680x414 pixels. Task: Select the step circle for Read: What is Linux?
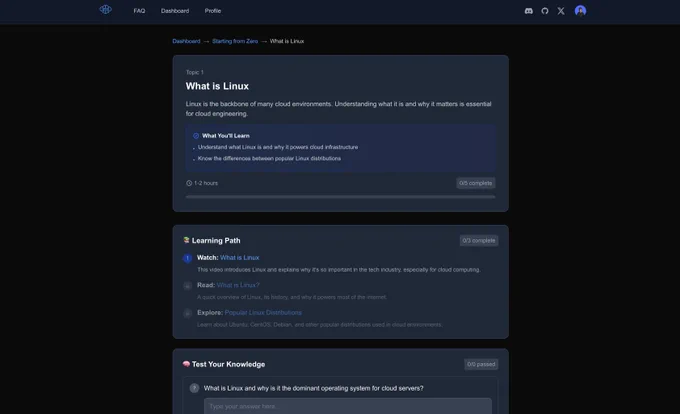tap(187, 286)
